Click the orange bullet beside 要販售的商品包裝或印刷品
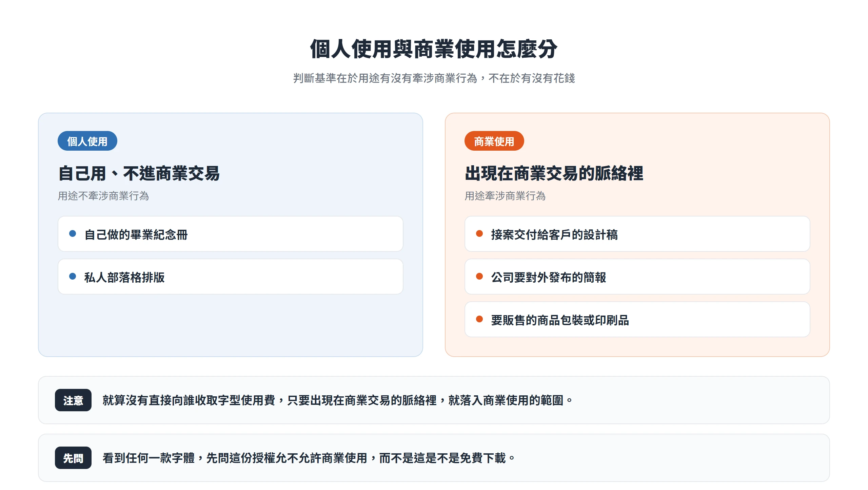The image size is (868, 490). click(x=479, y=319)
